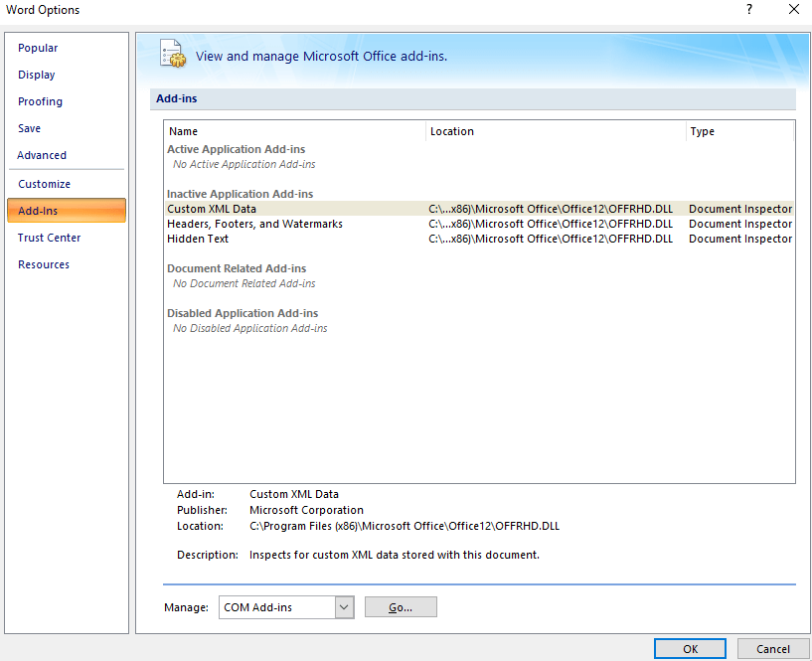This screenshot has width=812, height=661.
Task: Click the OK button
Action: (x=690, y=649)
